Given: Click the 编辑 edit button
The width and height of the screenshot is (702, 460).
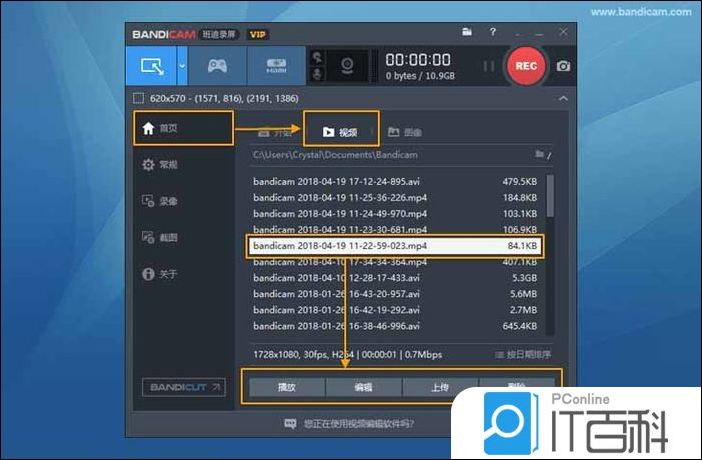Looking at the screenshot, I should point(364,387).
